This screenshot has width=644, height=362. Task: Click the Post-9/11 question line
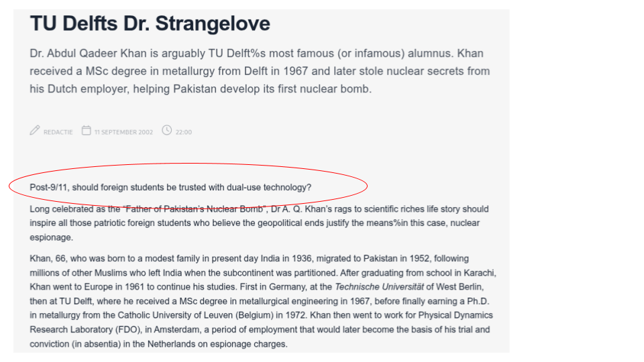point(170,187)
